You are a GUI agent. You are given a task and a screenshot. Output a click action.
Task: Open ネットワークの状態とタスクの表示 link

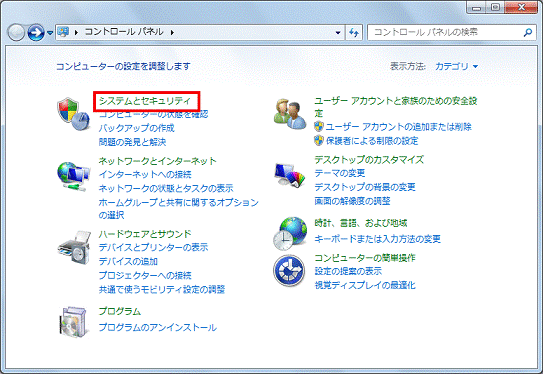[x=166, y=188]
